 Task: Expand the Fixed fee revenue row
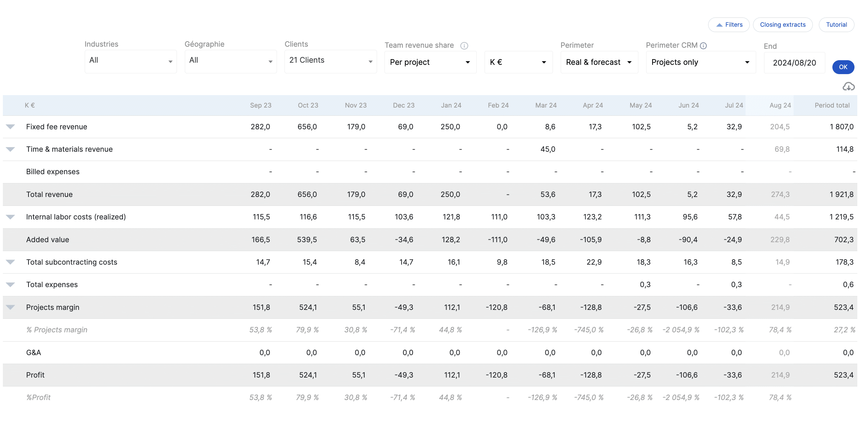(x=10, y=127)
